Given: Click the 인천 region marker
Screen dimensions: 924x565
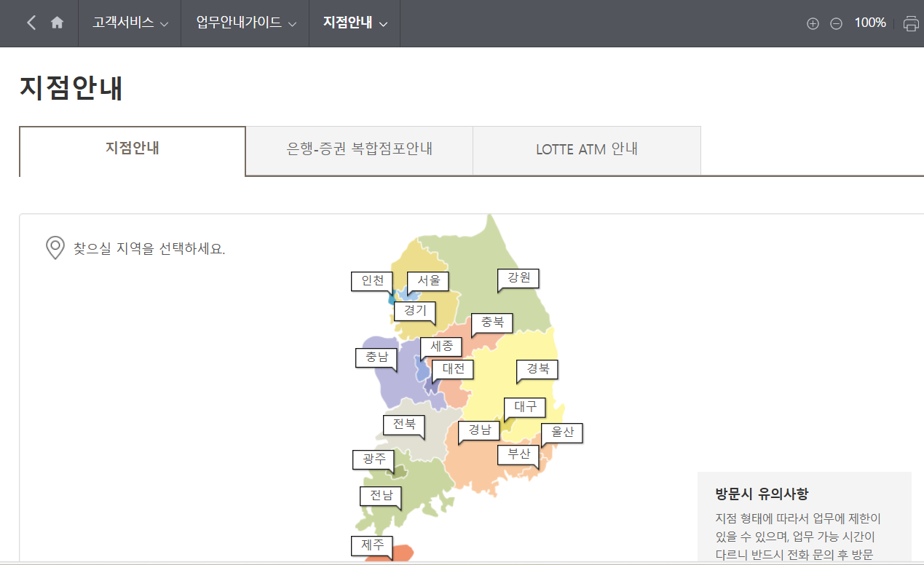Looking at the screenshot, I should point(371,282).
